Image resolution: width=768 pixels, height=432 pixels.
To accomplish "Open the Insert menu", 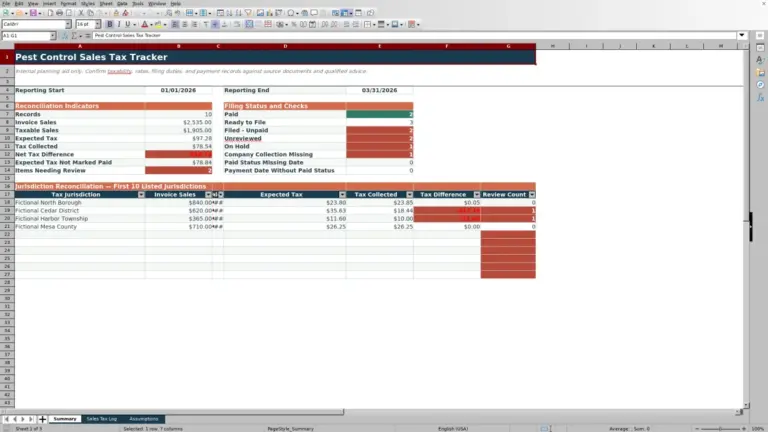I will (49, 3).
